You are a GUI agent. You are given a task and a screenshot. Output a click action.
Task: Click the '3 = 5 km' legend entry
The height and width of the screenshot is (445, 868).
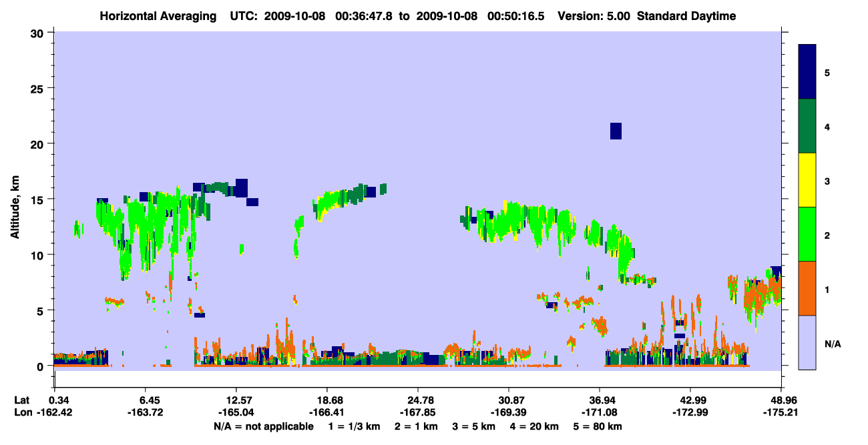pos(475,426)
